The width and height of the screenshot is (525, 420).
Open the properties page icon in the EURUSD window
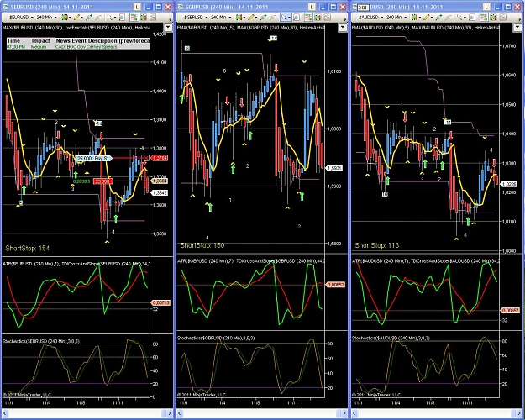pyautogui.click(x=122, y=17)
